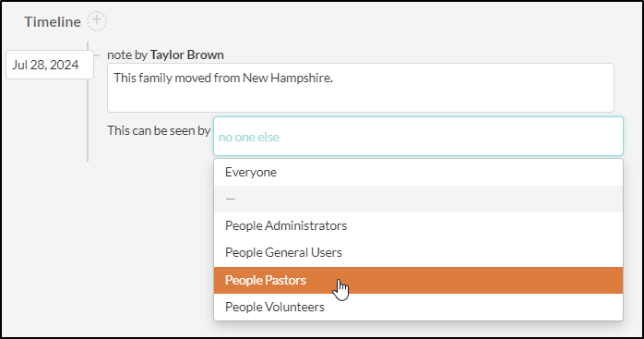Select the Jul 28, 2024 date marker
Image resolution: width=644 pixels, height=339 pixels.
50,65
